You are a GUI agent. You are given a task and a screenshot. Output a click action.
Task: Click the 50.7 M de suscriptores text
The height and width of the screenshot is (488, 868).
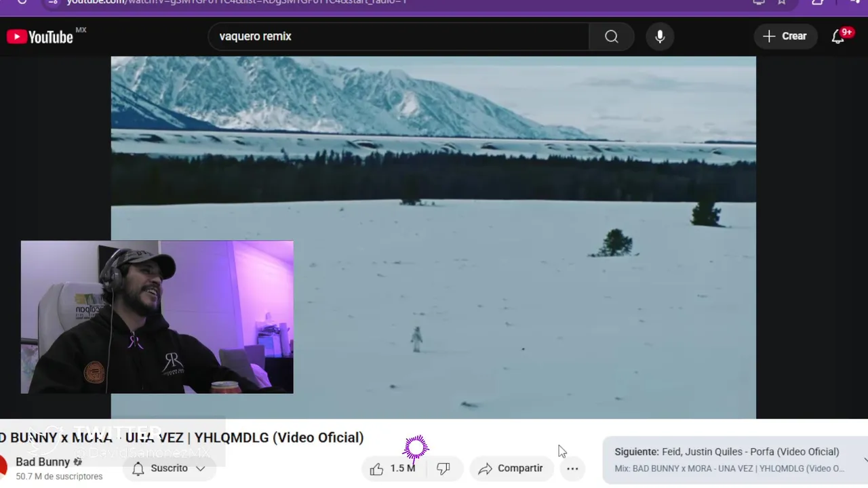coord(59,476)
